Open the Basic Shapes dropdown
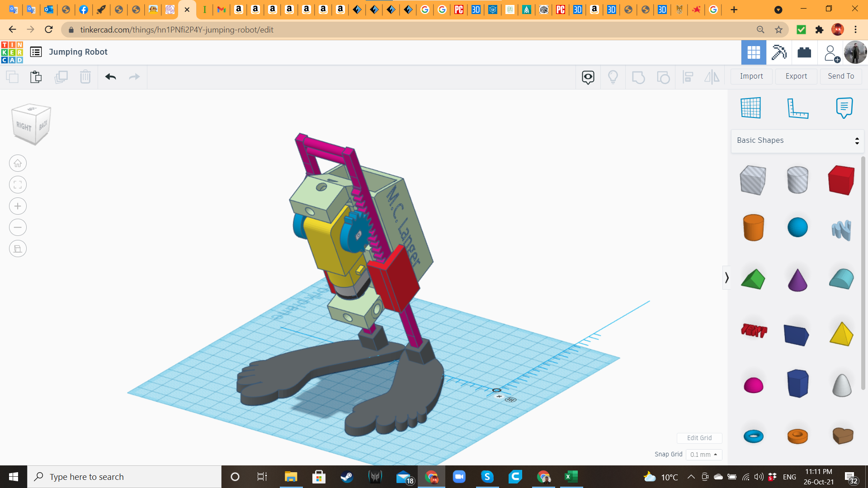 (x=797, y=141)
